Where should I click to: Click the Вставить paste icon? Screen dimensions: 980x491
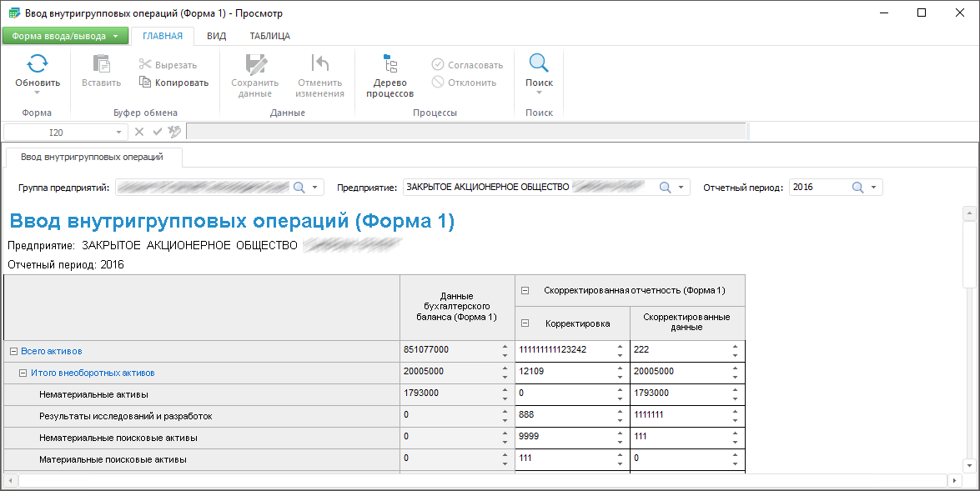pyautogui.click(x=101, y=63)
